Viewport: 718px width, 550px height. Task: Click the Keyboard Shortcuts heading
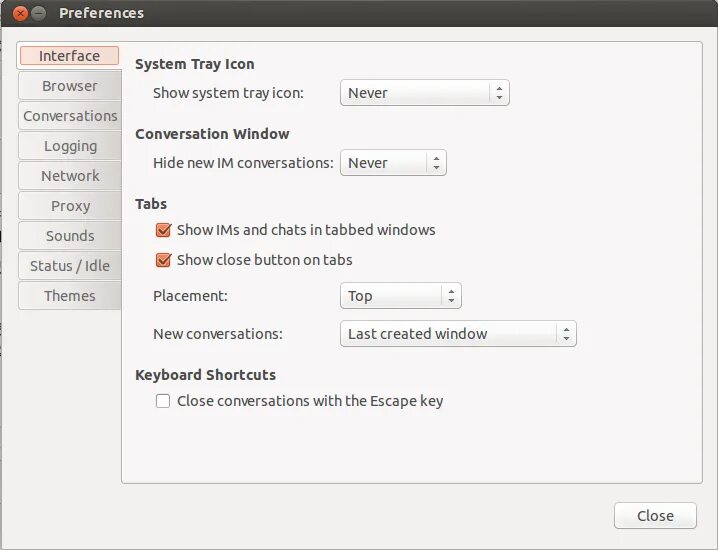[205, 375]
